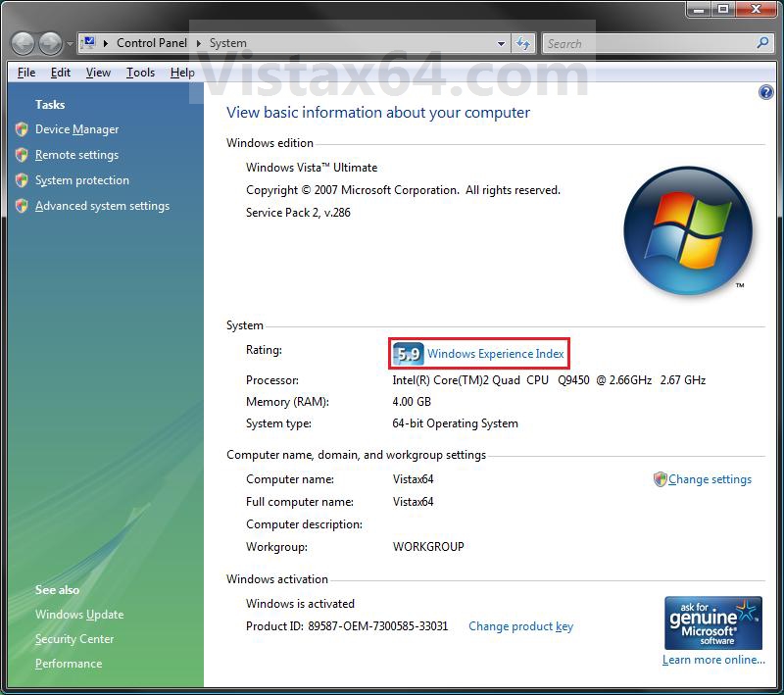Open the File menu
Screen dimensions: 784x695
(26, 73)
